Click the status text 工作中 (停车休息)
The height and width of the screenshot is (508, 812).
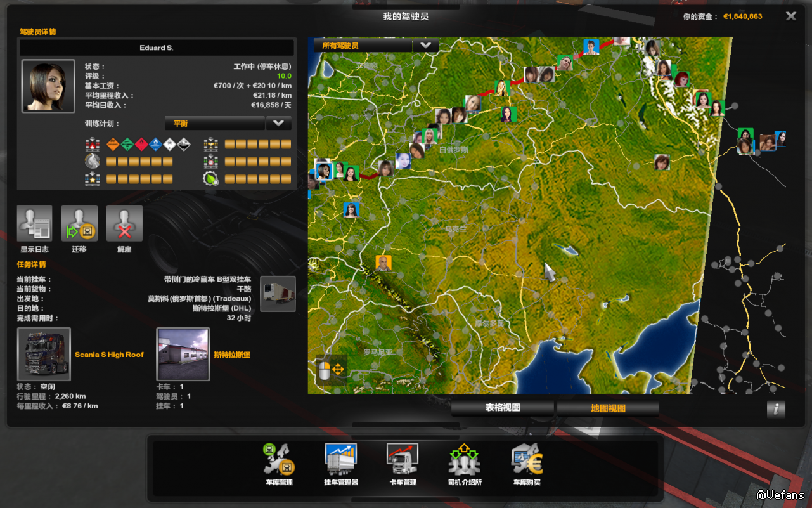pos(262,67)
